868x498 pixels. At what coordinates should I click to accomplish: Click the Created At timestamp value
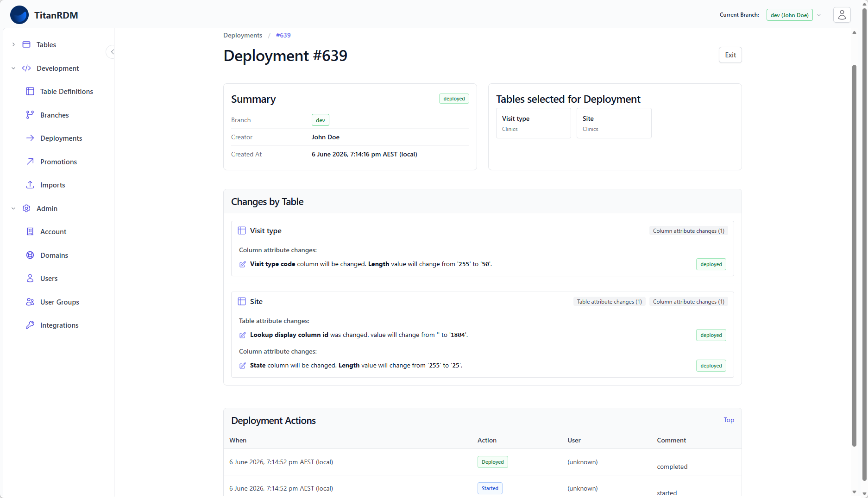coord(364,154)
